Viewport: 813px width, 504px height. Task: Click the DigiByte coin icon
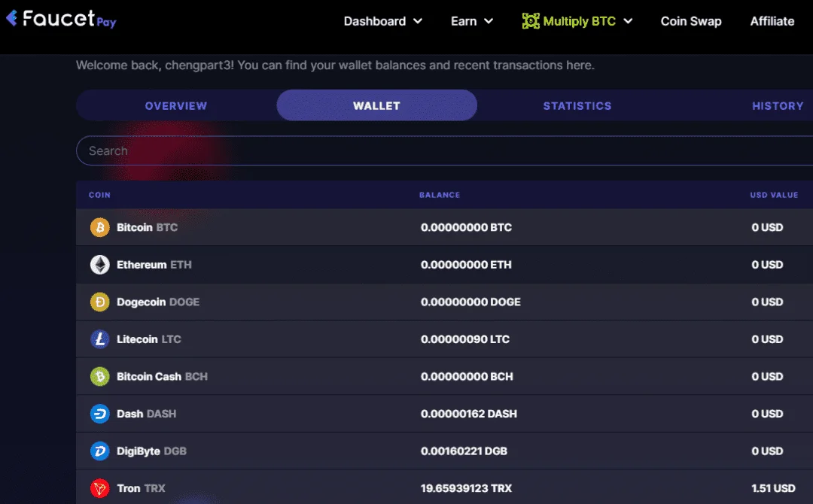(100, 451)
